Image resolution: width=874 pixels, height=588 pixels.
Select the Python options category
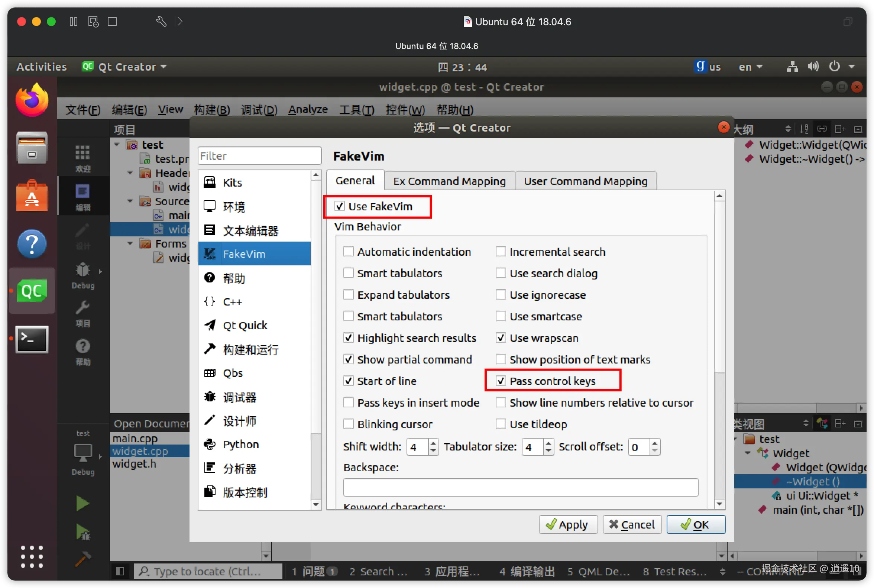coord(240,445)
